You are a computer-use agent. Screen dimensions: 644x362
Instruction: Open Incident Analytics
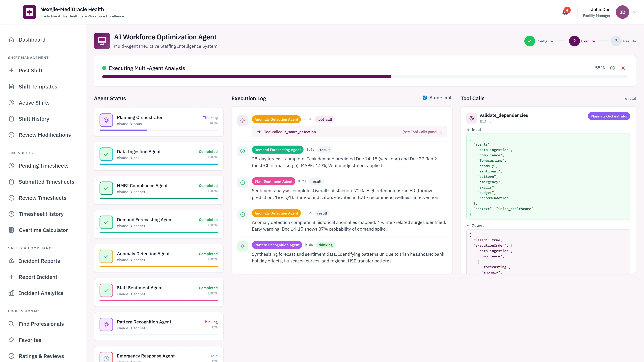[x=41, y=293]
